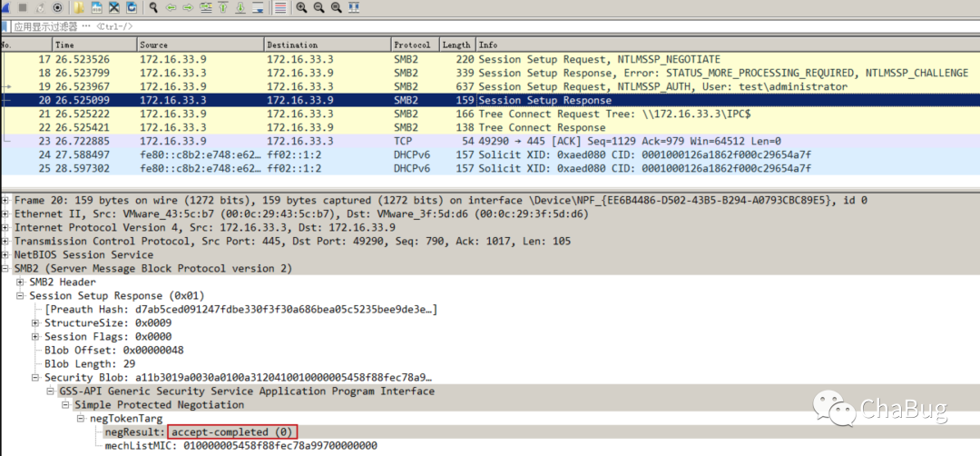Select the Preauth Hash field
The image size is (980, 456).
(x=240, y=309)
